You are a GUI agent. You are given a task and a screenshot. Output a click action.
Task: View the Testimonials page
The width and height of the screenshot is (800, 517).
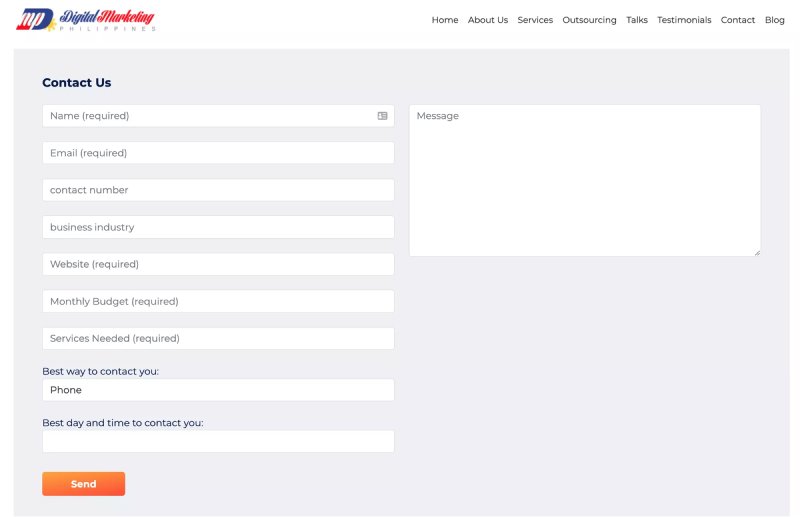684,20
